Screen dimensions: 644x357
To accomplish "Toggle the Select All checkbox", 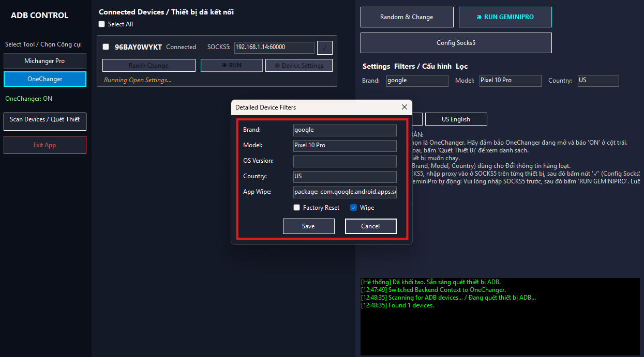I will tap(102, 24).
